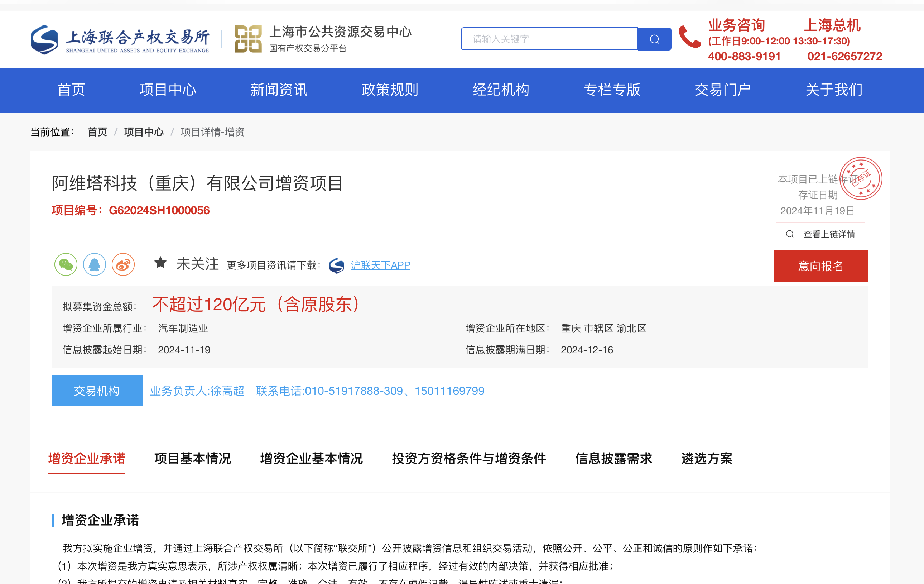Share via the Weibo icon
The image size is (924, 584).
(123, 264)
